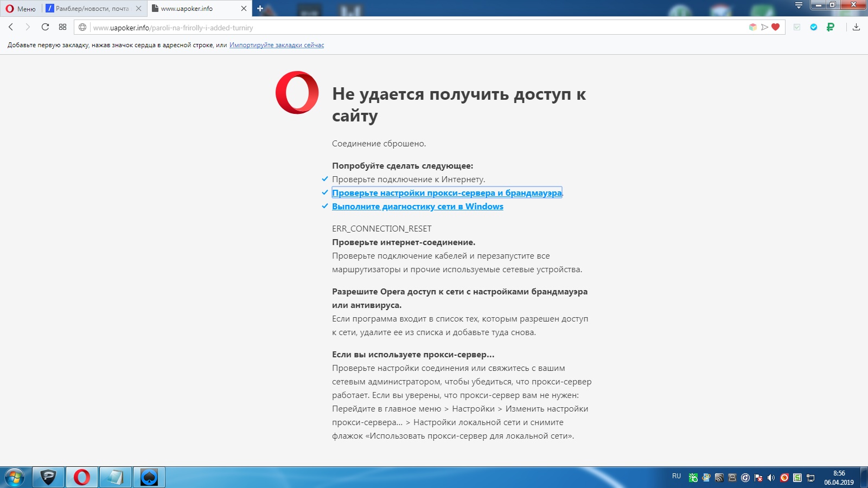
Task: Open the notepad-like app in taskbar
Action: (x=116, y=478)
